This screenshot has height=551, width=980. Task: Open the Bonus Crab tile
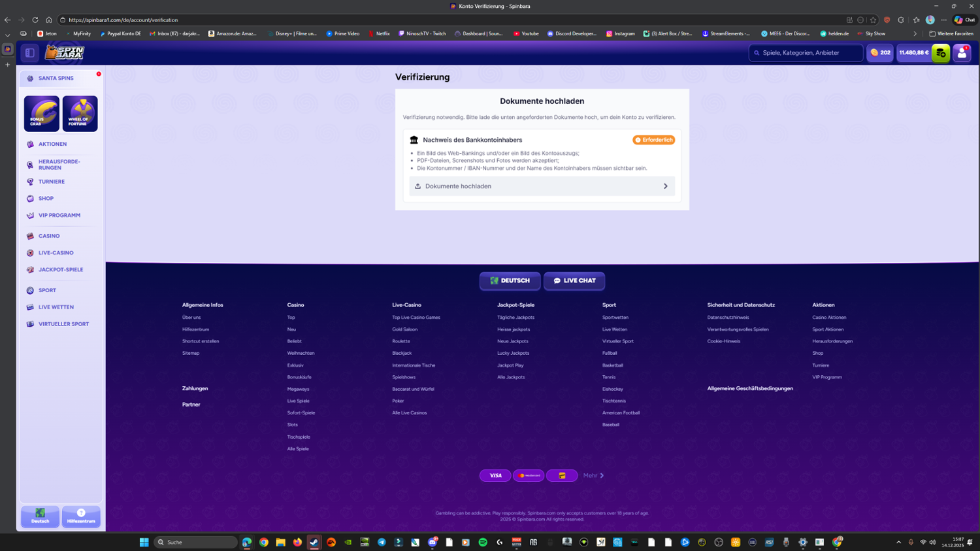(42, 114)
